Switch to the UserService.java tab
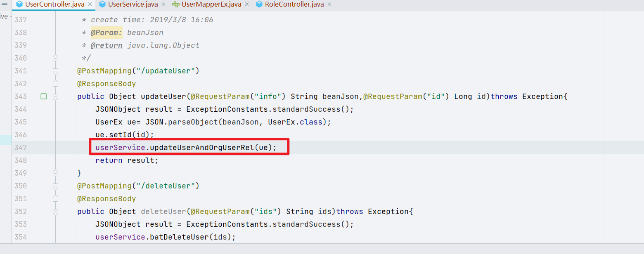644x254 pixels. click(132, 5)
